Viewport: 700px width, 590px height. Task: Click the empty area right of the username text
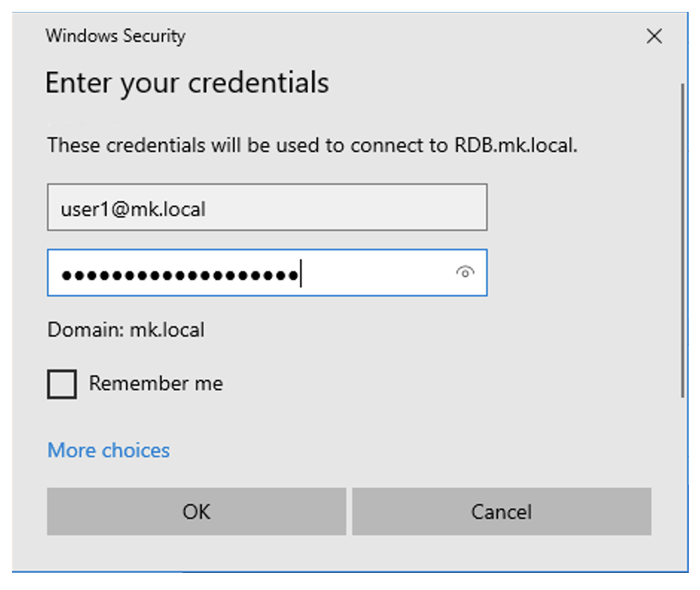coord(346,207)
